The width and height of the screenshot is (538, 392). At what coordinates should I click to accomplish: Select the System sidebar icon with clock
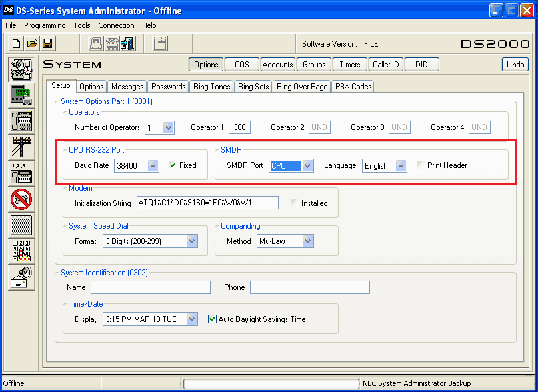21,69
